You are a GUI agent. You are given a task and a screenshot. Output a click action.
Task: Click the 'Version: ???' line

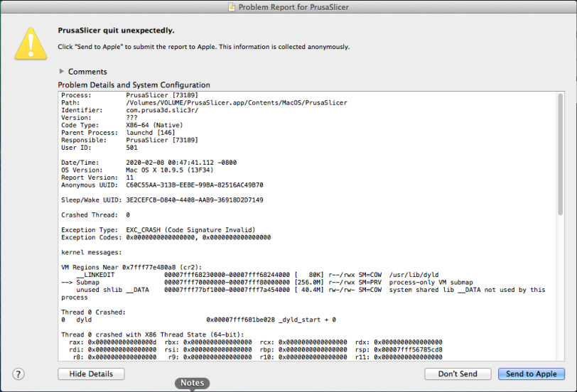pos(99,118)
